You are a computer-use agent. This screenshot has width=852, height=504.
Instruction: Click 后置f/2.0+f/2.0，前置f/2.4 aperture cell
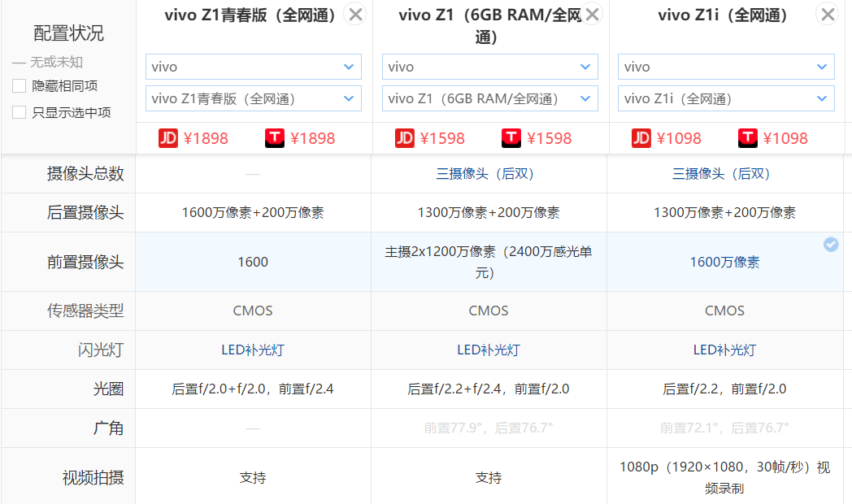[253, 389]
